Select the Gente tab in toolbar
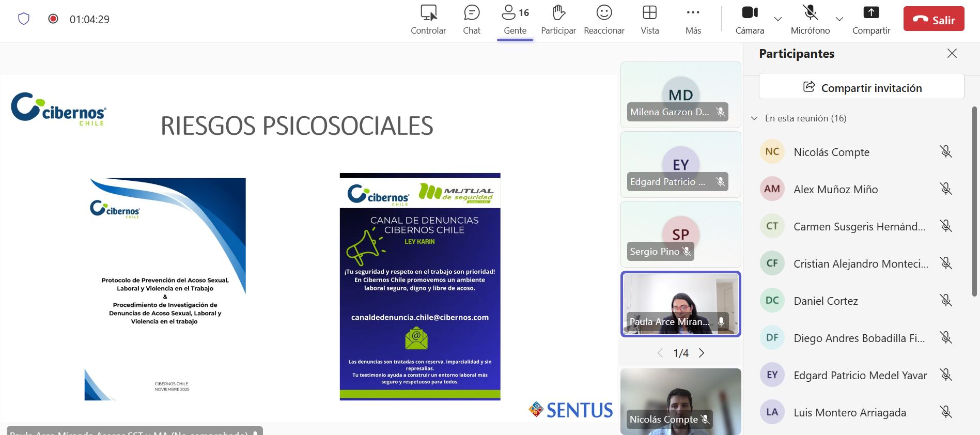Screen dimensions: 980x435 pos(515,20)
